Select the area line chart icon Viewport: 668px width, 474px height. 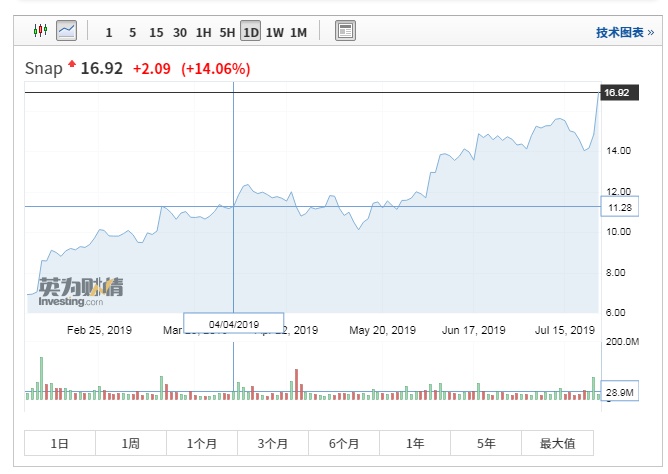(x=66, y=31)
